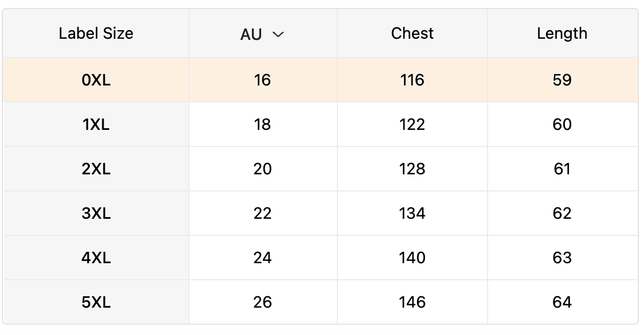Click AU size 26 cell
The width and height of the screenshot is (644, 335).
(262, 303)
